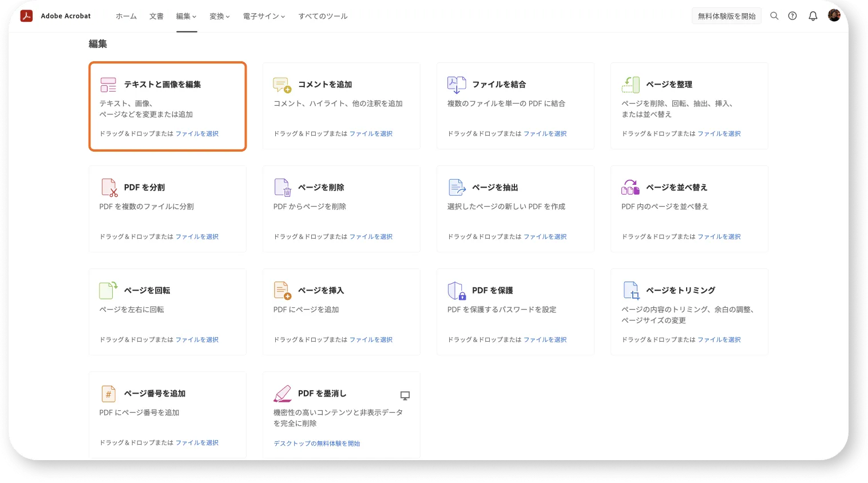The image size is (868, 483).
Task: Click ファイルを選択 under ページを削除
Action: click(x=371, y=236)
